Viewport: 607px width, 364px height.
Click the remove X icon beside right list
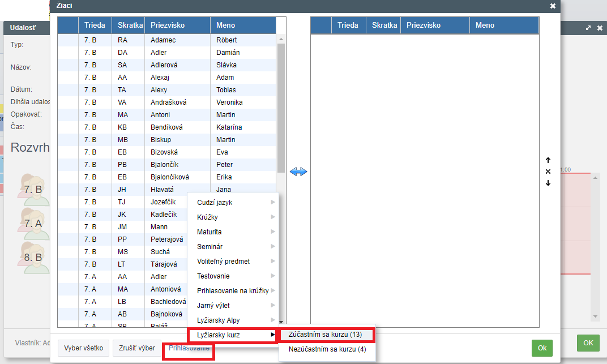(x=548, y=172)
